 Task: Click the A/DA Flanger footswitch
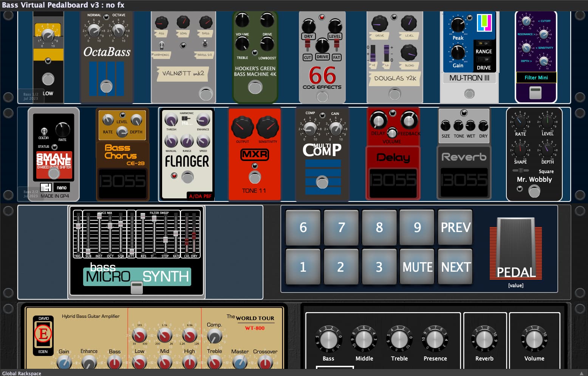(187, 176)
